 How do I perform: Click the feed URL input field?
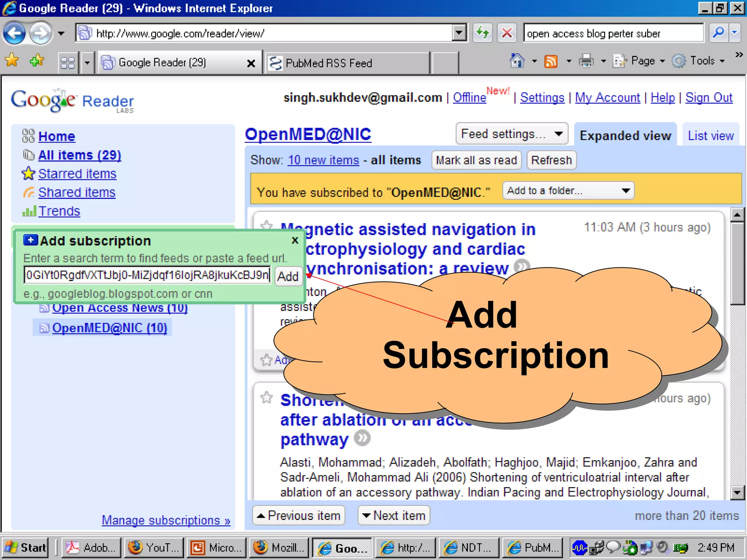coord(147,275)
